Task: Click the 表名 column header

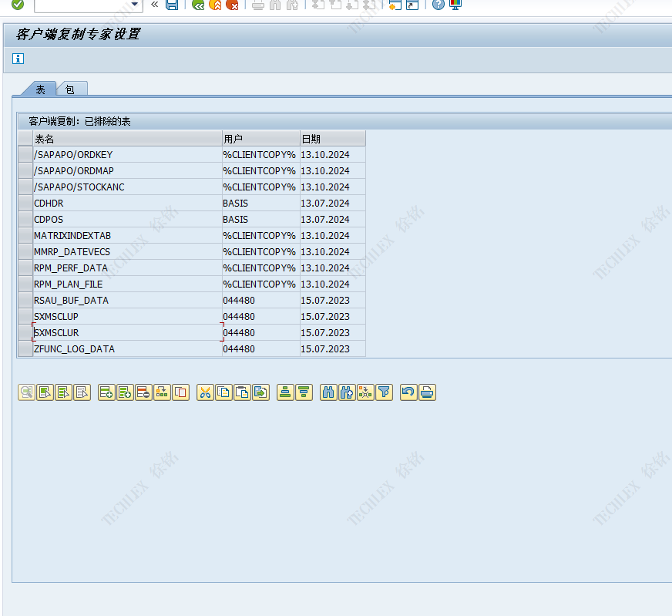Action: (x=127, y=139)
